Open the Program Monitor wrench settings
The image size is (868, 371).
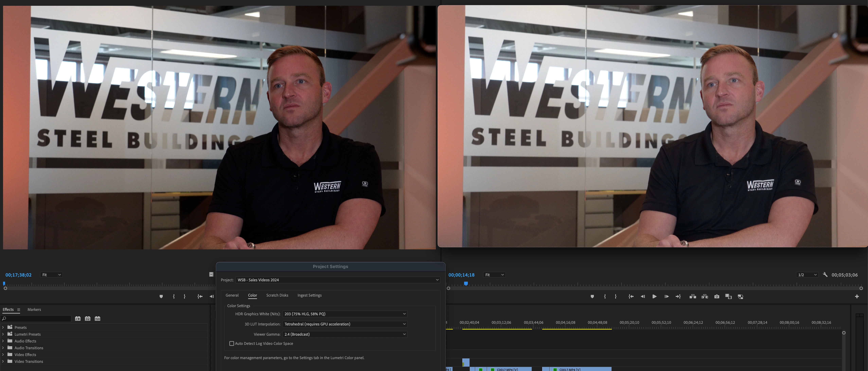point(825,275)
